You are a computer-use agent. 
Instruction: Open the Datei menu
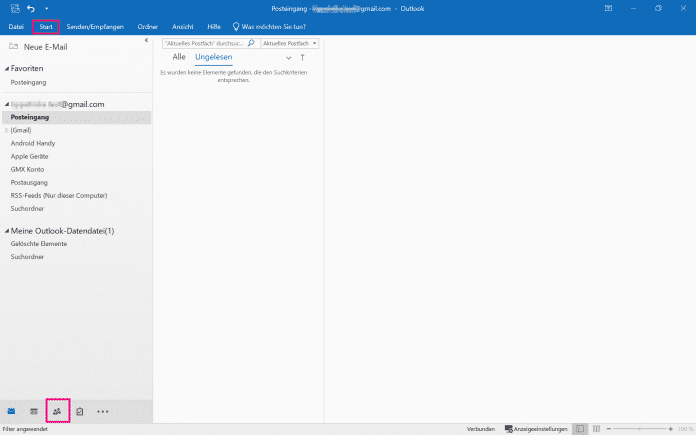click(x=16, y=26)
